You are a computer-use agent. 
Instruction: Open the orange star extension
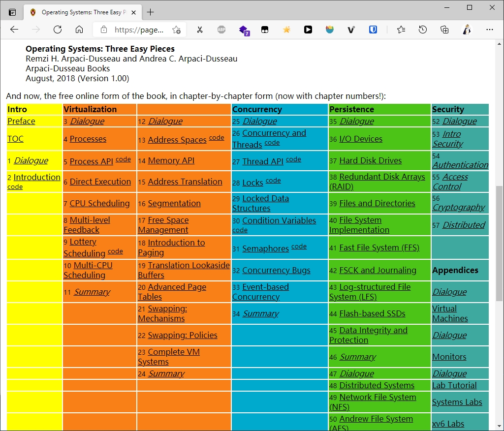click(286, 30)
